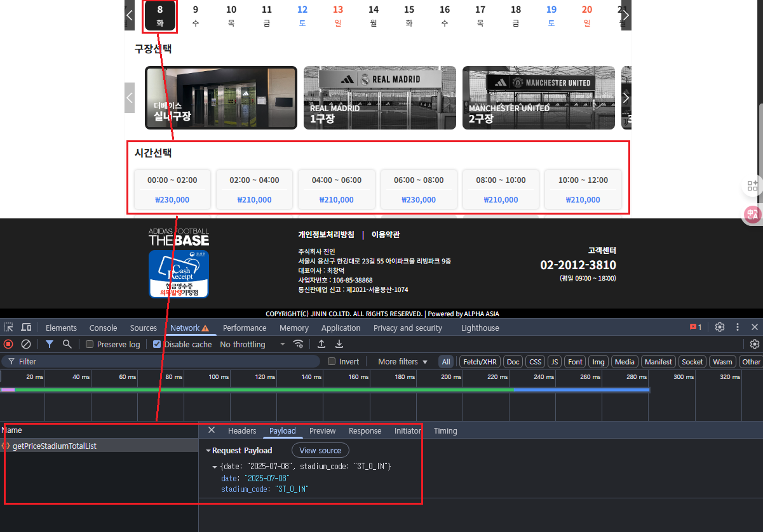Image resolution: width=763 pixels, height=532 pixels.
Task: Click the Export HAR download icon
Action: point(339,344)
